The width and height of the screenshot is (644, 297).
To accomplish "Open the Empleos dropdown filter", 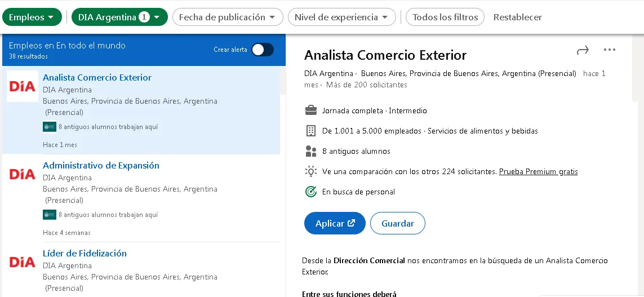I will (x=32, y=17).
